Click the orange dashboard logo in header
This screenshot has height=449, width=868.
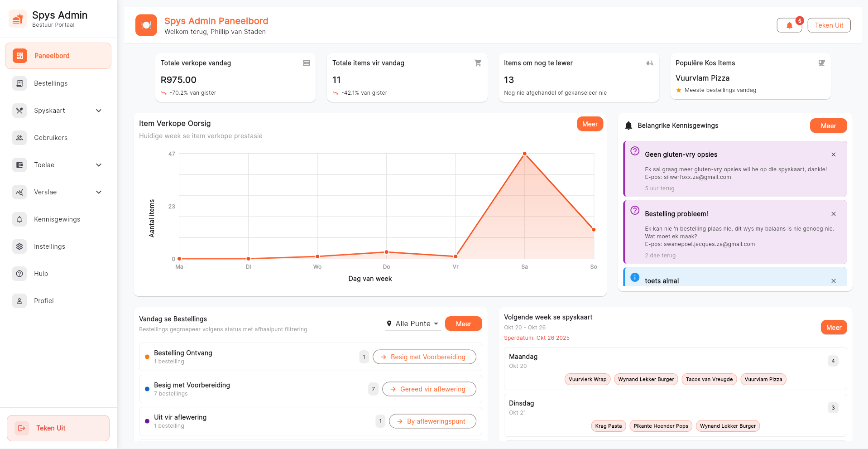(x=146, y=25)
